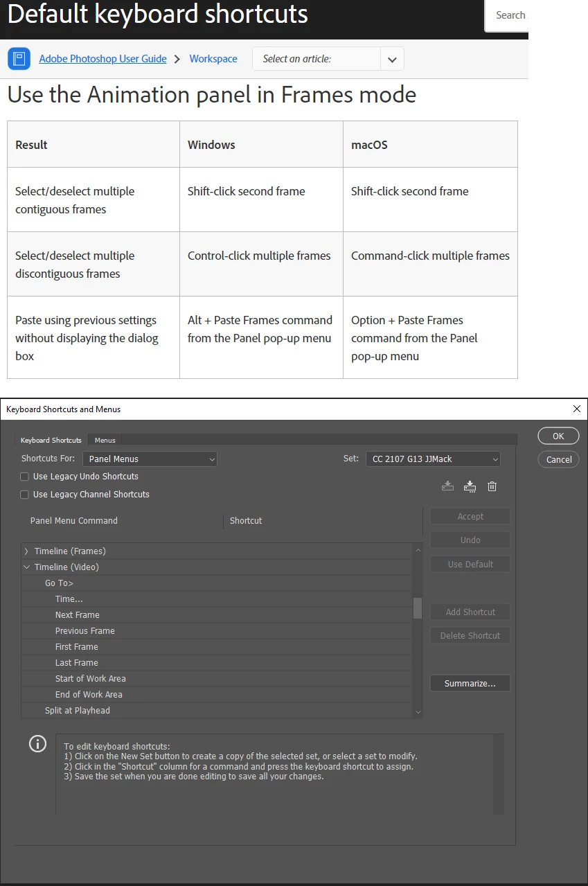
Task: Select the Previous Frame command row
Action: coord(217,631)
